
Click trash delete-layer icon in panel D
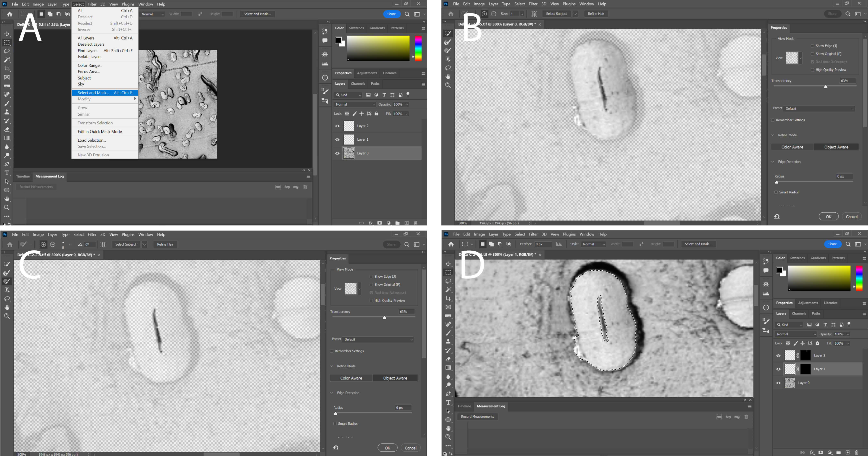coord(856,452)
